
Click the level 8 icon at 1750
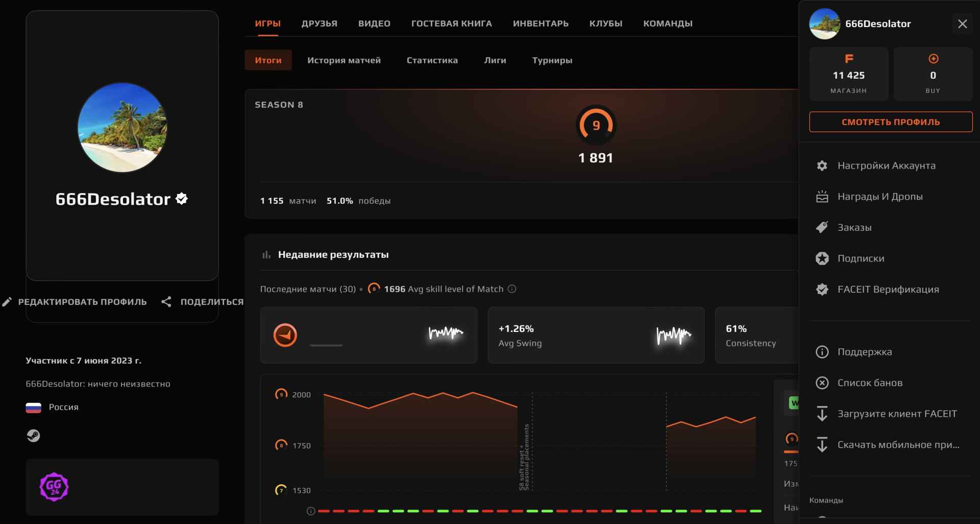pos(281,445)
